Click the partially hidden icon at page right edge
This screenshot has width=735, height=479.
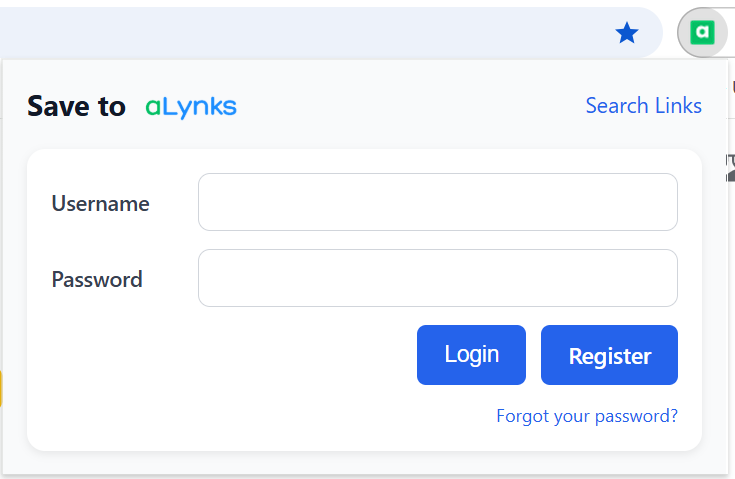[730, 168]
